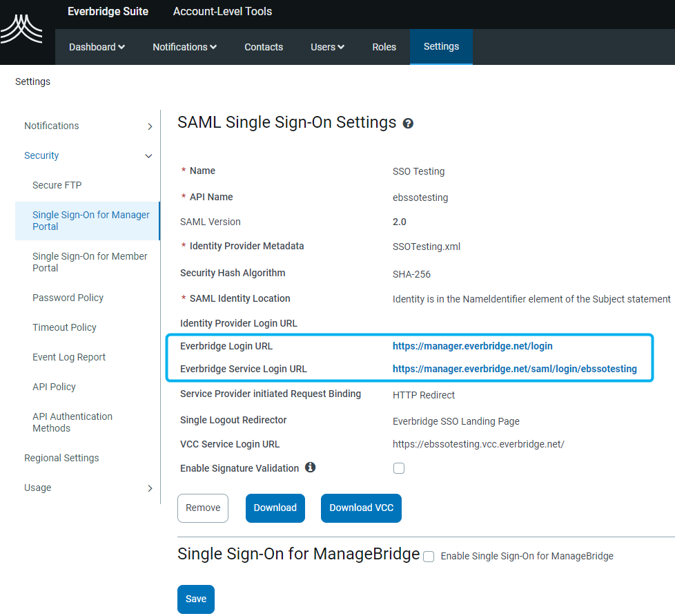Click the Remove button
Viewport: 675px width, 616px height.
[202, 508]
